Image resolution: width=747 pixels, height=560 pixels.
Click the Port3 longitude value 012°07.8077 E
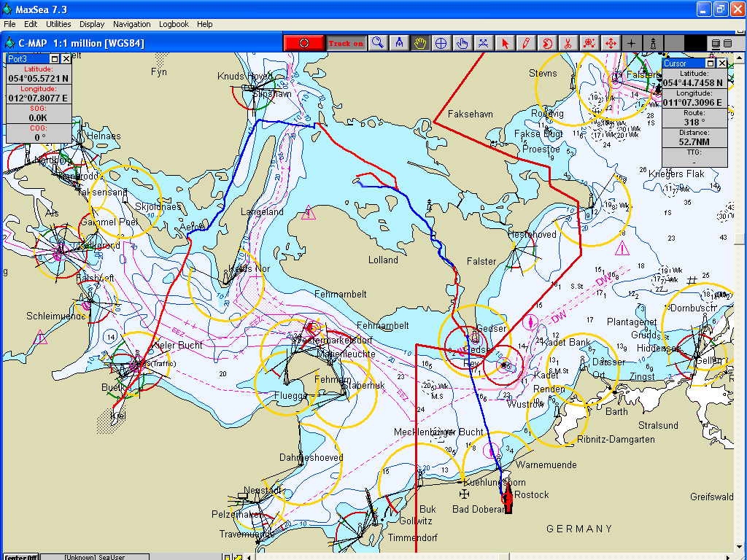coord(38,98)
